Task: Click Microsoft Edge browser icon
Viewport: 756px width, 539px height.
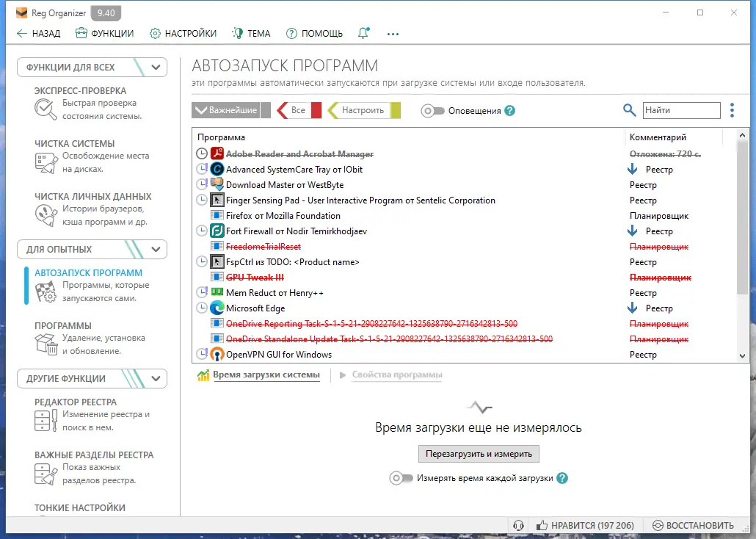Action: coord(217,308)
